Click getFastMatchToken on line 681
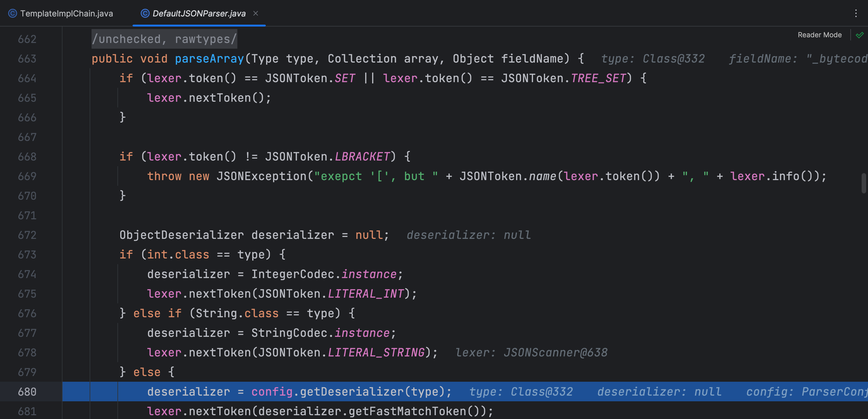Screen dimensions: 868x419 tap(407, 411)
